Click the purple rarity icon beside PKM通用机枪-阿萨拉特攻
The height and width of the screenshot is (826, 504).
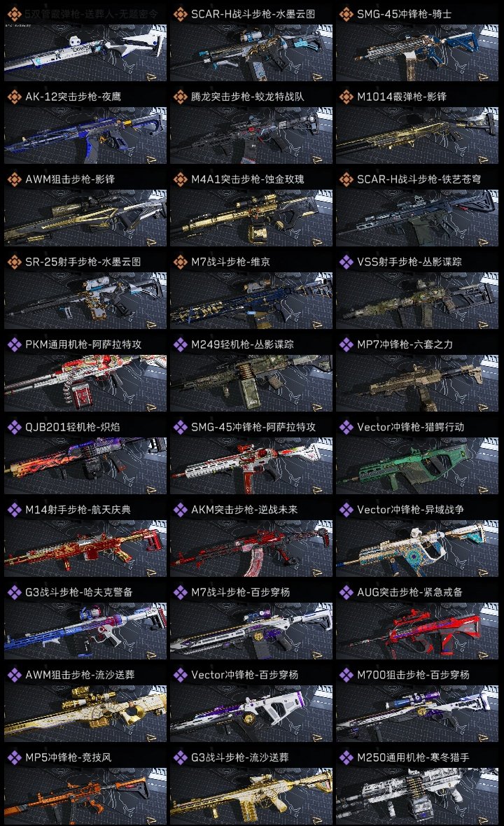pyautogui.click(x=14, y=344)
